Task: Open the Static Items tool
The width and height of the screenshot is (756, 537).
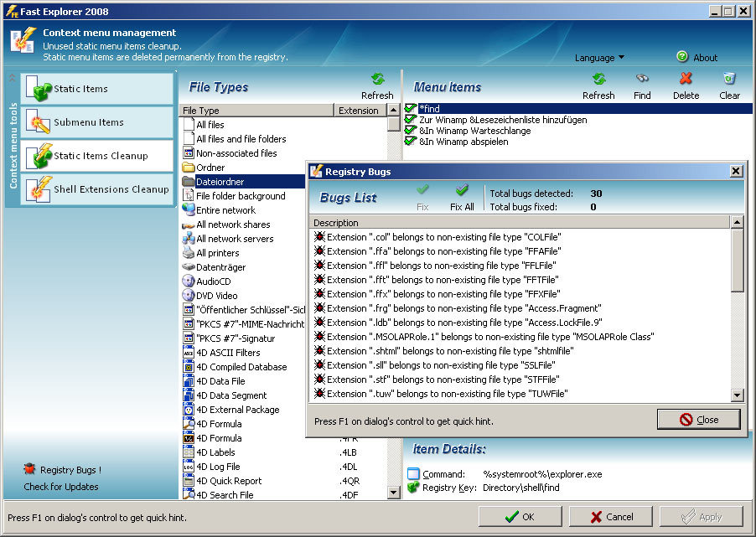Action: (x=97, y=89)
